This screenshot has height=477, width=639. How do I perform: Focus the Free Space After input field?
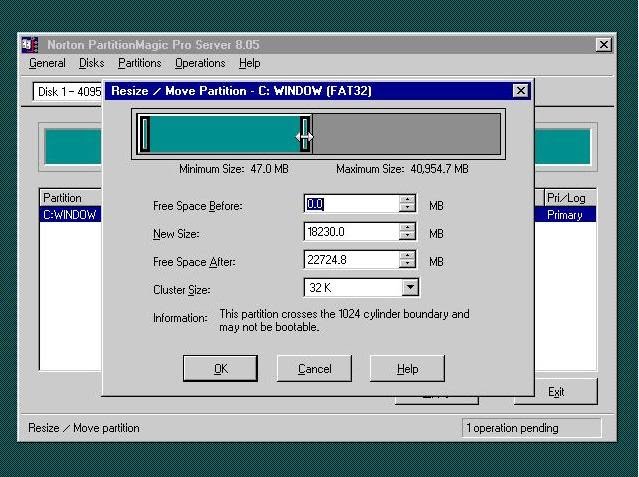click(352, 260)
